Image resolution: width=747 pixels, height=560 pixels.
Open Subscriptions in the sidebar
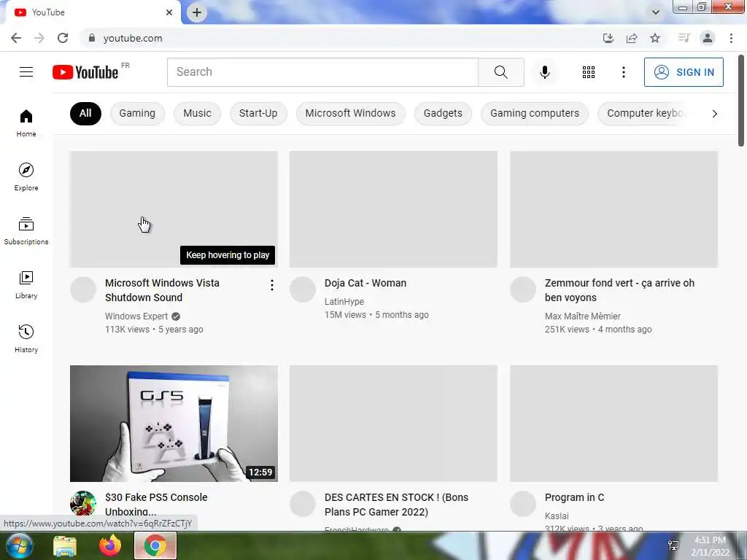(x=26, y=230)
